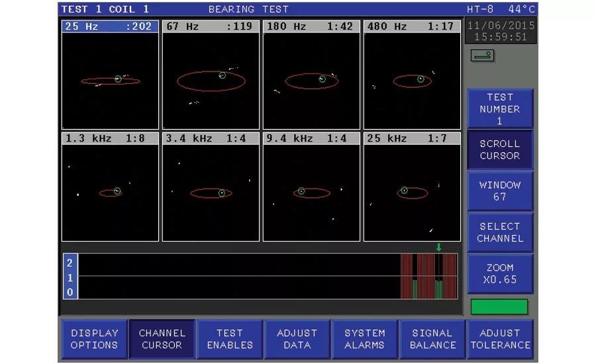Click the TEST 1 COIL 1 title
The height and width of the screenshot is (364, 596).
(x=105, y=9)
